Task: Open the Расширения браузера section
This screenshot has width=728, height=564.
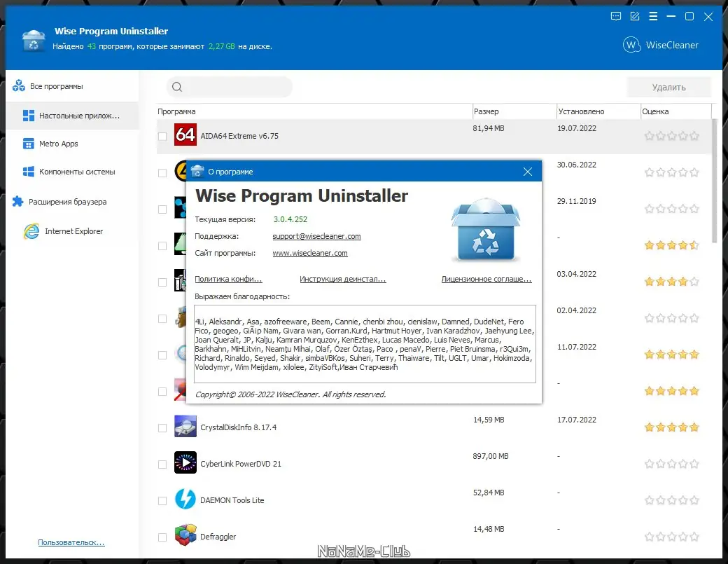Action: (72, 202)
